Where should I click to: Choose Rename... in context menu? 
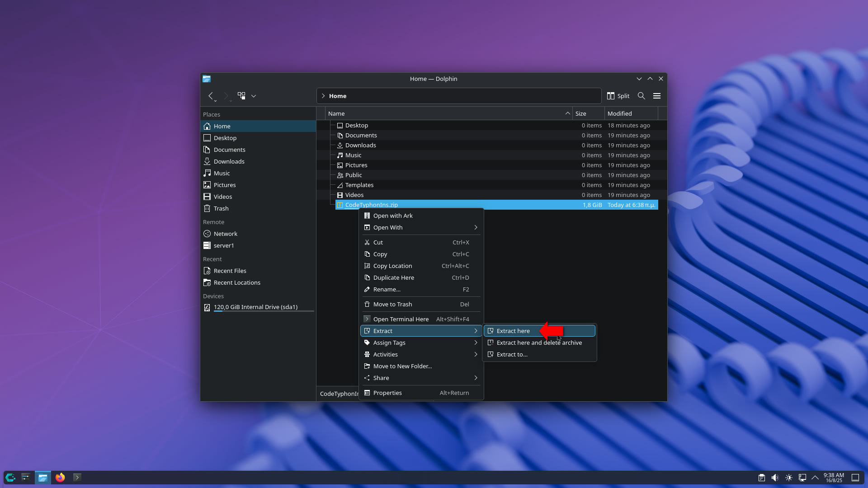pyautogui.click(x=421, y=289)
